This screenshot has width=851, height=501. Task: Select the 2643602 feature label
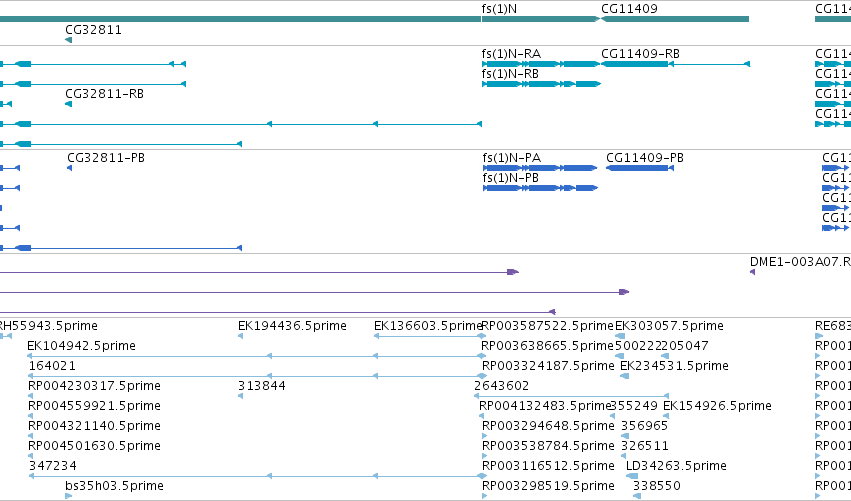click(501, 386)
